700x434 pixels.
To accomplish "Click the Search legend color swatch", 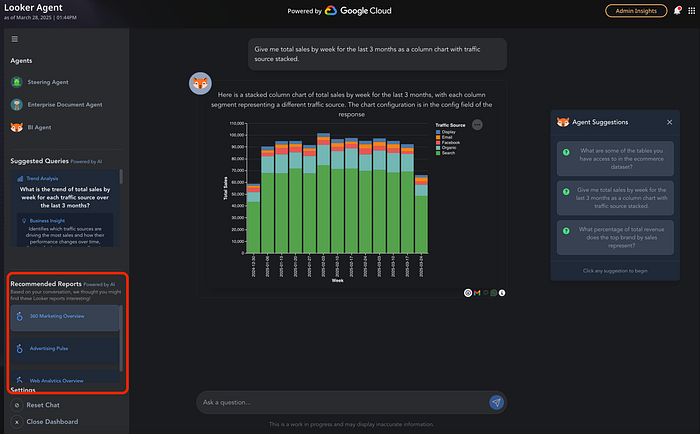I will click(x=438, y=153).
